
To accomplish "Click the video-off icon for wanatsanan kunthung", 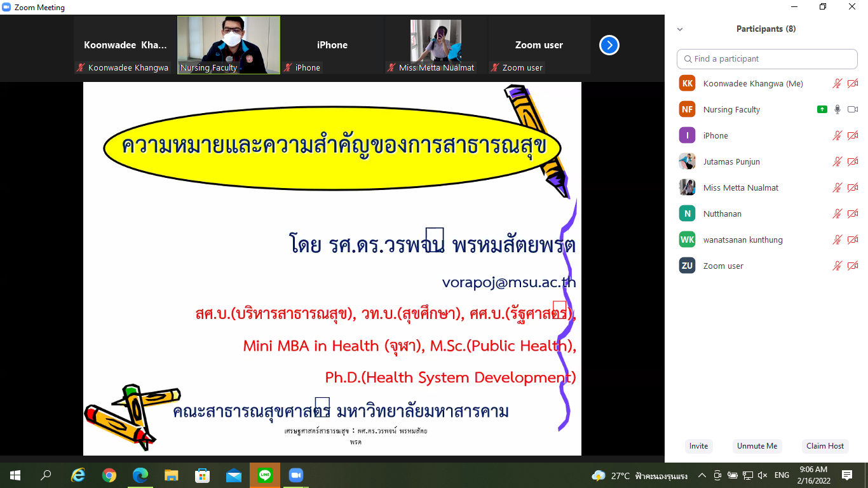I will pyautogui.click(x=853, y=240).
